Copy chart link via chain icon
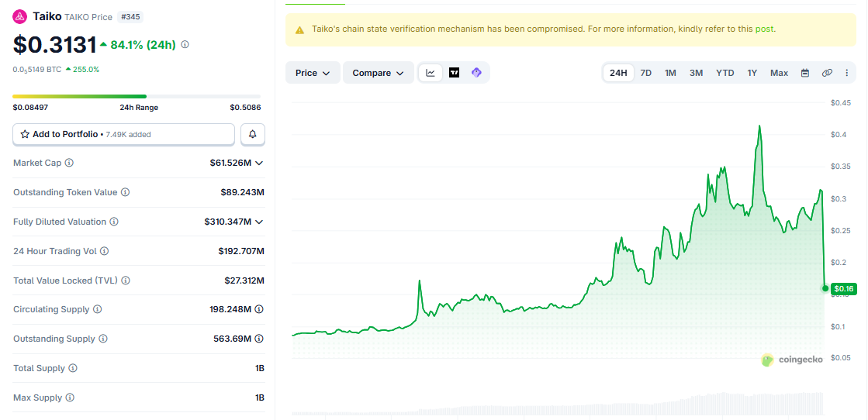Screen dimensions: 868x420 tap(827, 73)
